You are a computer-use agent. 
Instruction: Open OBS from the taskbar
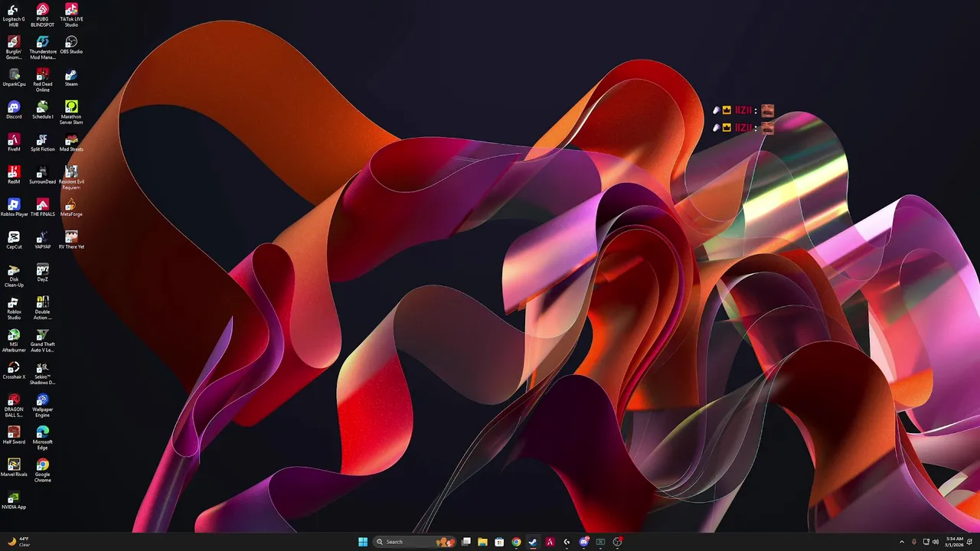618,542
